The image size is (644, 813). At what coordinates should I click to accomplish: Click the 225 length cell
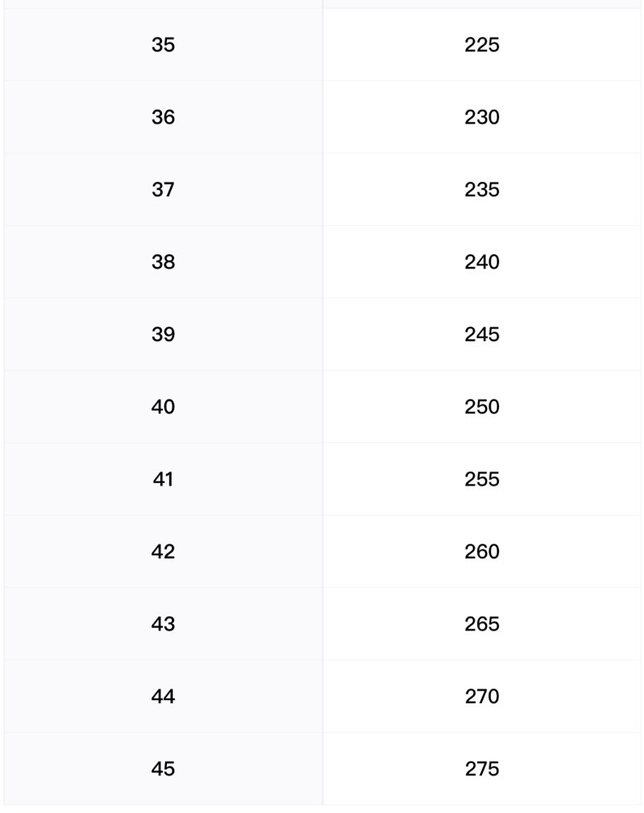(481, 45)
